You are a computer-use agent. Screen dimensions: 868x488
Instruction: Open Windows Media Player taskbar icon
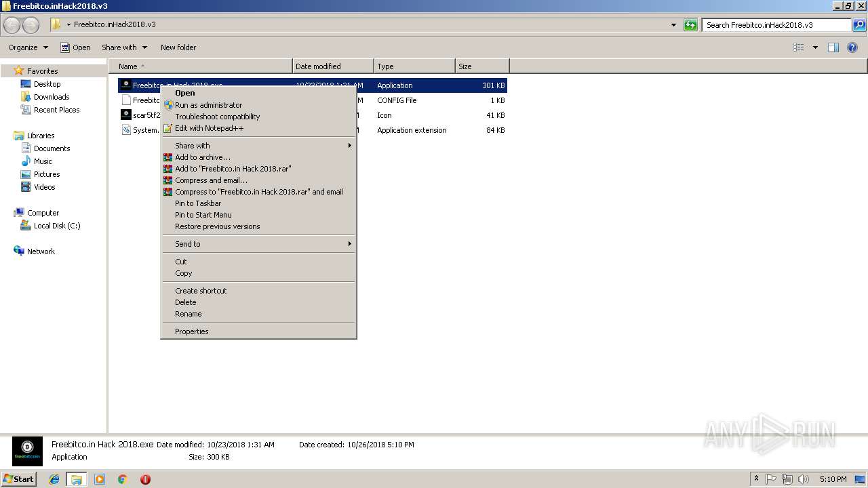pyautogui.click(x=100, y=479)
